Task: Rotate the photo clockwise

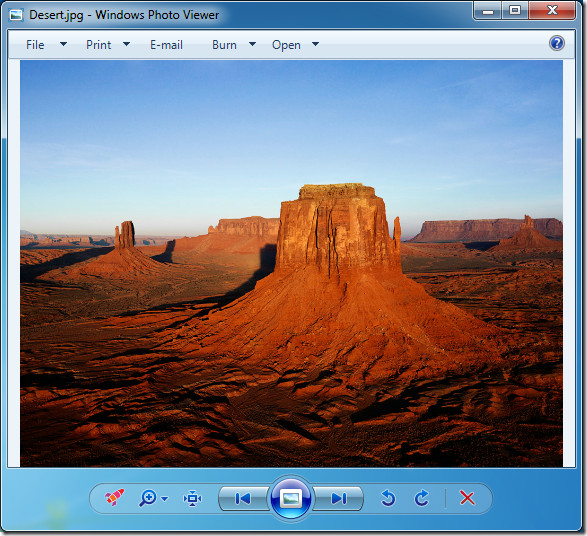Action: pyautogui.click(x=422, y=498)
